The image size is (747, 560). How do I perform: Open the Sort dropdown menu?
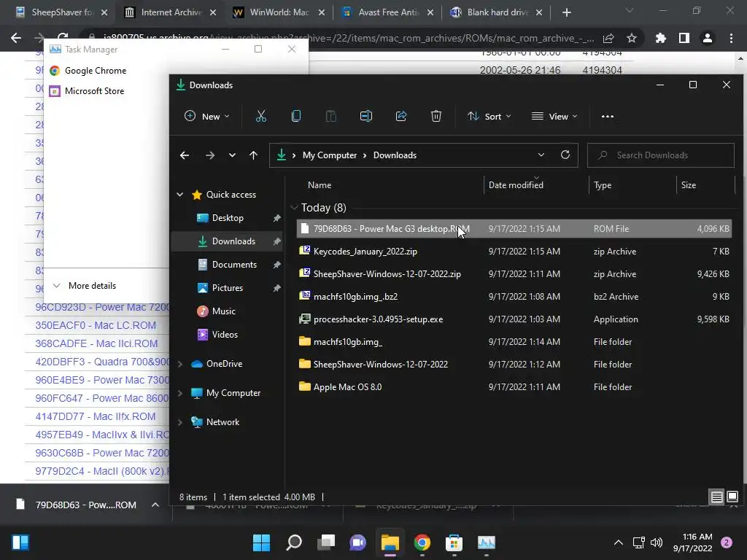point(489,116)
